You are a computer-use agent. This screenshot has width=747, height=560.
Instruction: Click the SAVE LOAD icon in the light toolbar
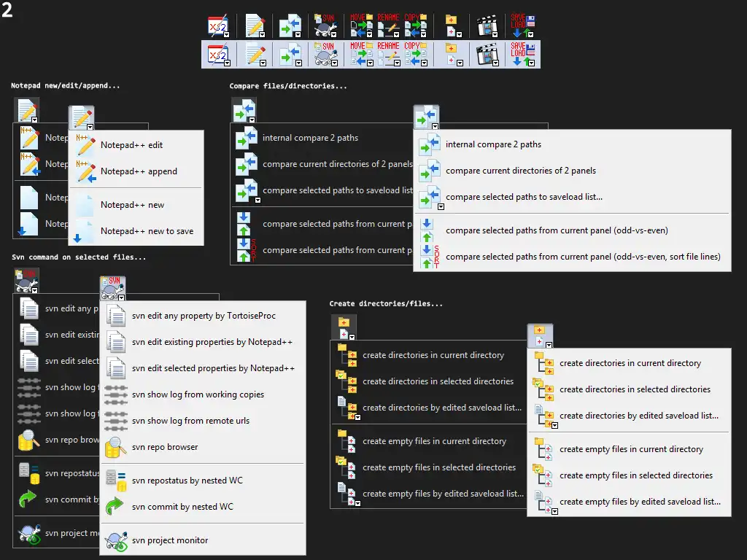point(522,54)
